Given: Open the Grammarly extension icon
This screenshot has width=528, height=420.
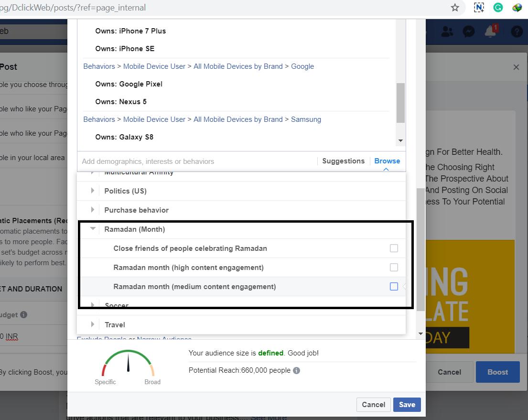Looking at the screenshot, I should click(498, 8).
